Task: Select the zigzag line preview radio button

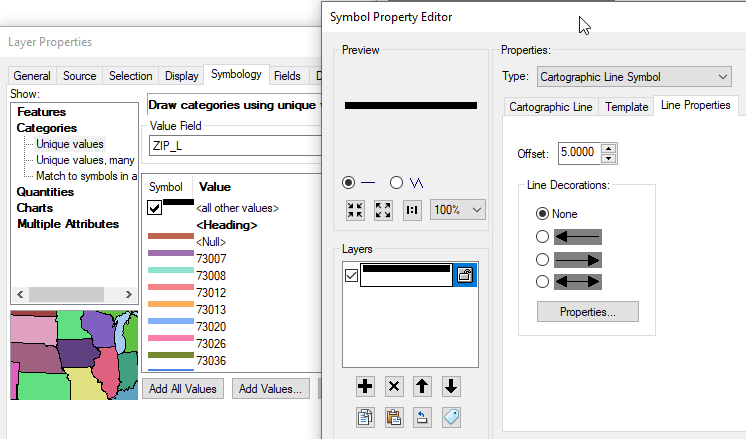Action: tap(396, 182)
